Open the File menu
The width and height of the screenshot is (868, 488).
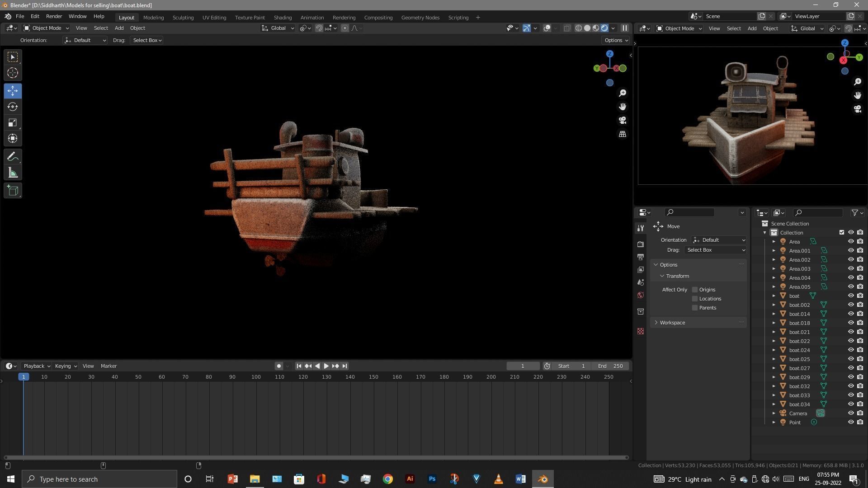click(x=20, y=16)
